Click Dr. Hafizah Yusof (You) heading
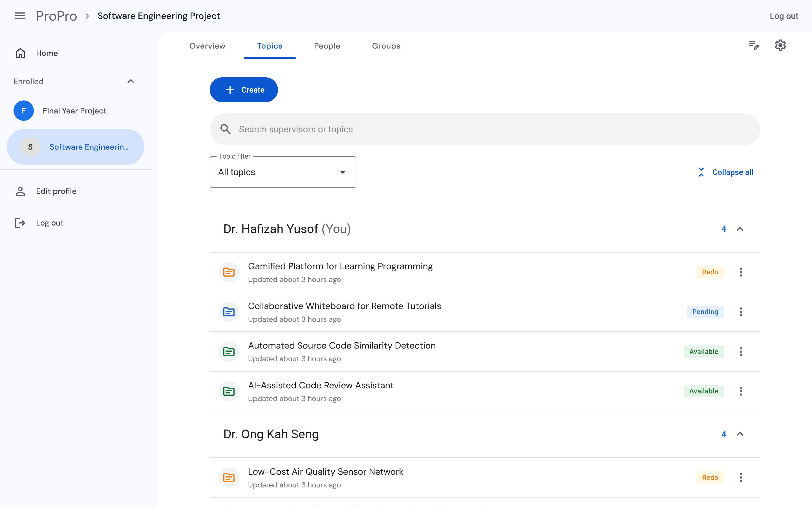 tap(287, 229)
